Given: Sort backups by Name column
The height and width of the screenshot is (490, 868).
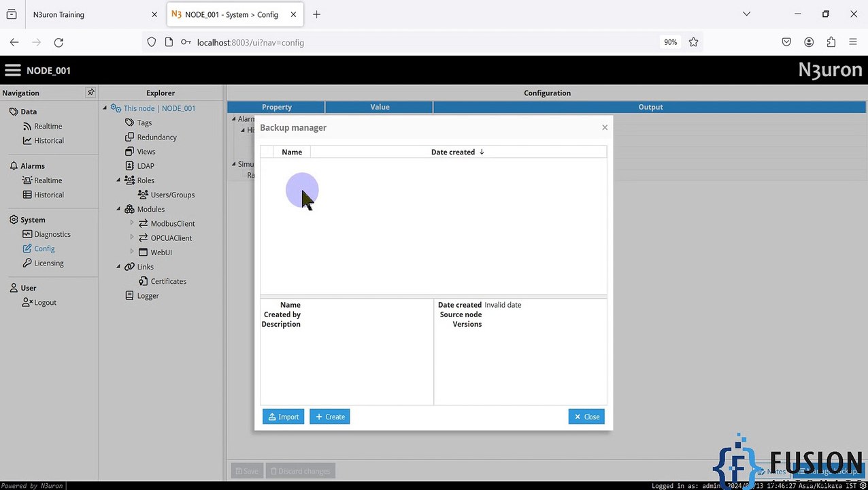Looking at the screenshot, I should 292,152.
